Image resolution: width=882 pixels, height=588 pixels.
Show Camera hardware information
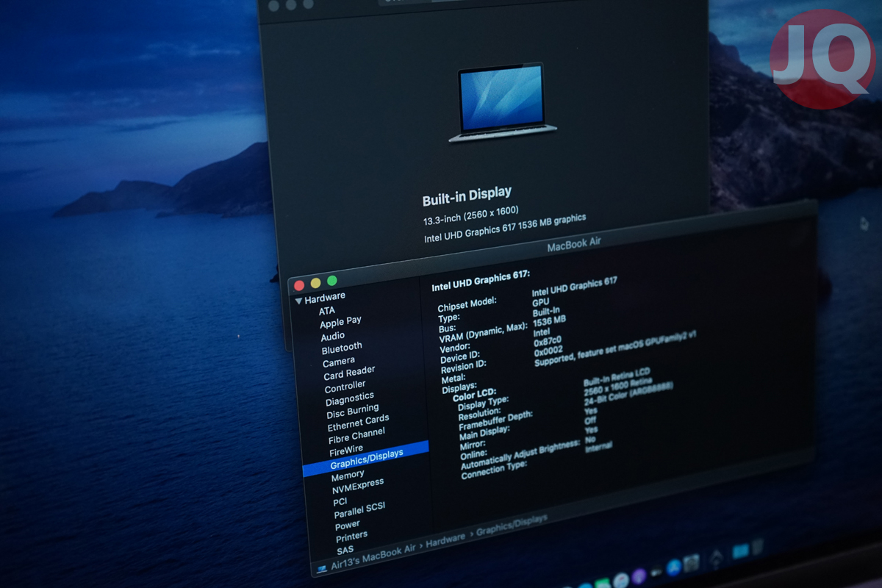339,362
